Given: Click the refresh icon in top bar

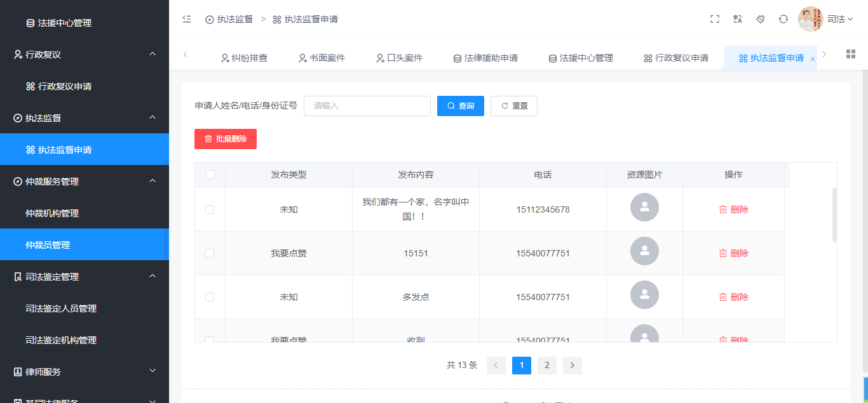Looking at the screenshot, I should (783, 19).
